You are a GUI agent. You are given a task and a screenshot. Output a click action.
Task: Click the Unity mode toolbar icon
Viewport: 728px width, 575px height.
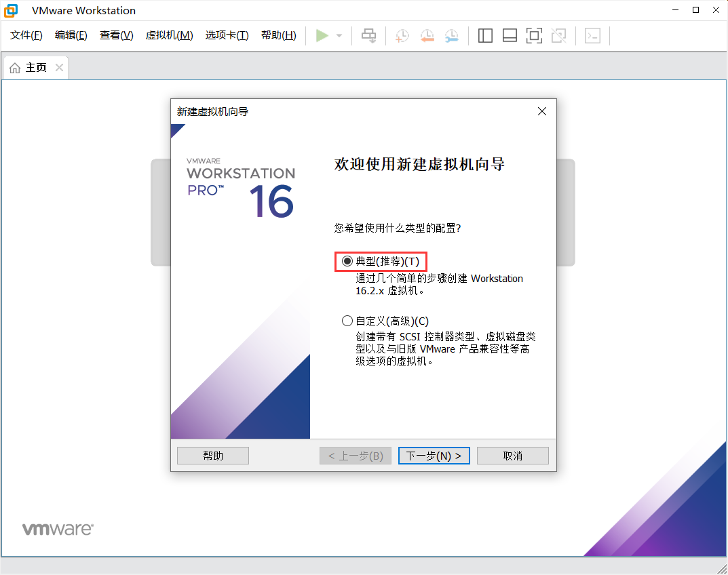point(559,36)
